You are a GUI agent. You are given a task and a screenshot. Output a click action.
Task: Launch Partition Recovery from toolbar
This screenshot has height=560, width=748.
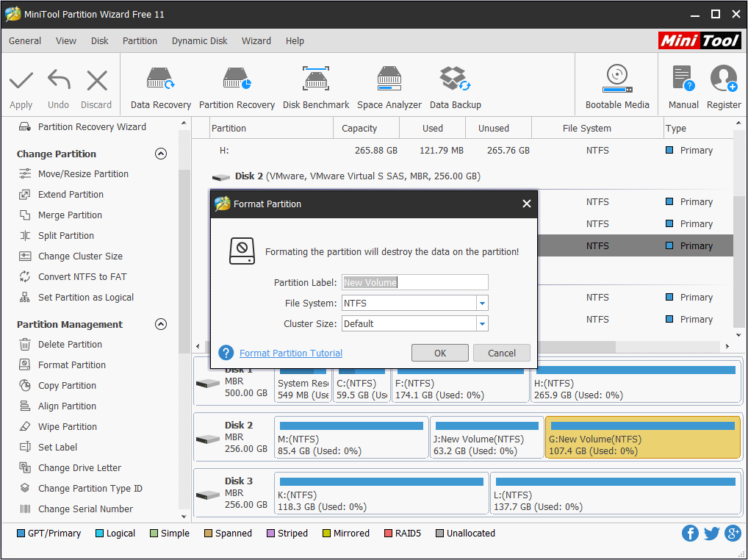tap(237, 87)
